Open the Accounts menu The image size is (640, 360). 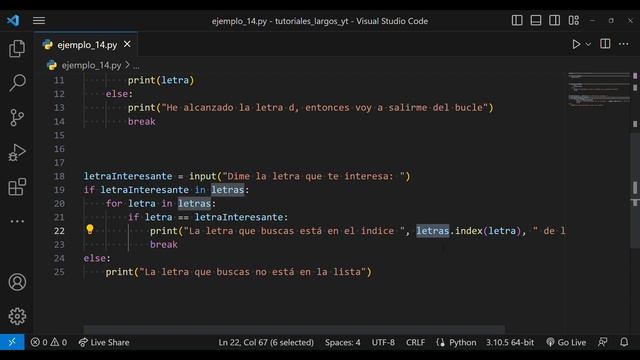pos(17,282)
